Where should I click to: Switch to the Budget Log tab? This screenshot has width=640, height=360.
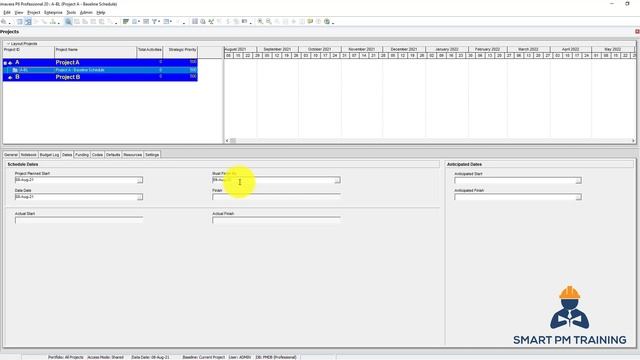(x=49, y=155)
